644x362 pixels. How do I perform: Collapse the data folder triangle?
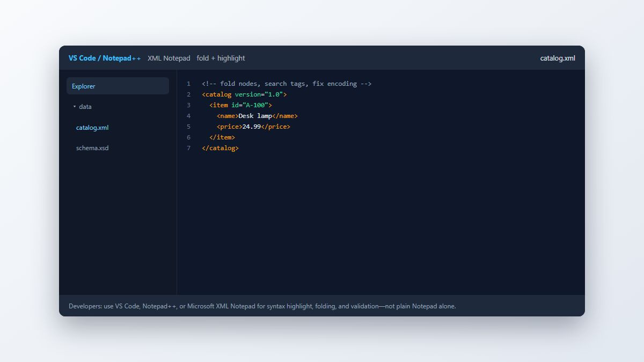pyautogui.click(x=75, y=107)
